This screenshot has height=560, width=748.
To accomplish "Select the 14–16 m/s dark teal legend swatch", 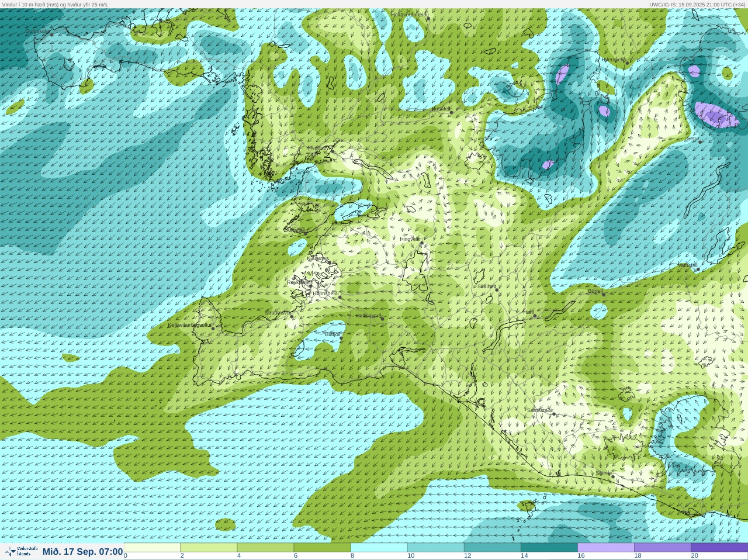I will coord(549,548).
